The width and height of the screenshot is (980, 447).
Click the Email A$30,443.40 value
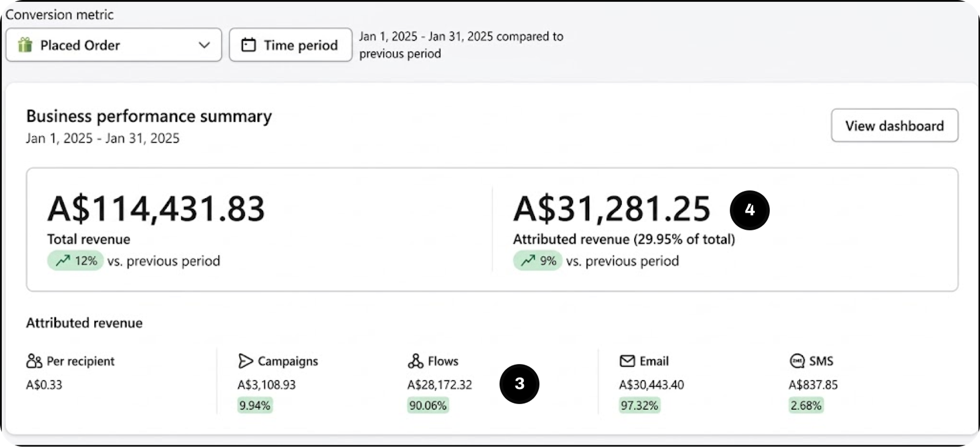point(652,385)
